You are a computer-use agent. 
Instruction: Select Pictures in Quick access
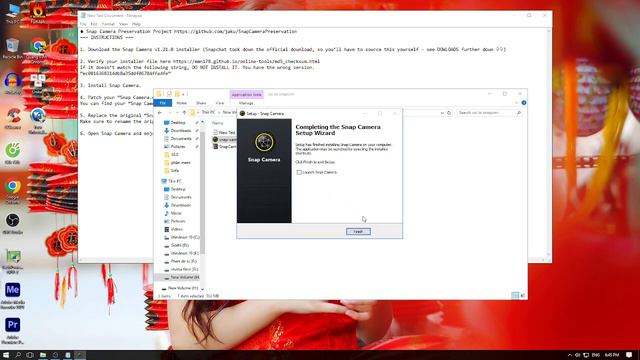click(178, 147)
